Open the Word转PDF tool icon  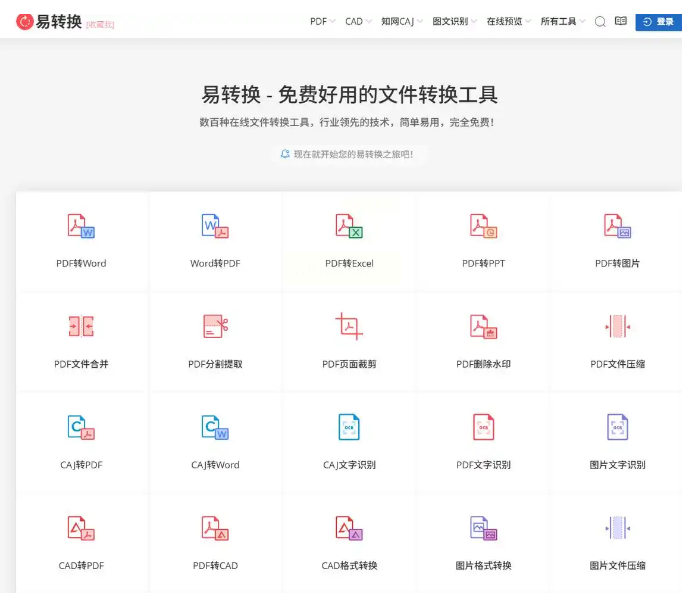point(215,226)
